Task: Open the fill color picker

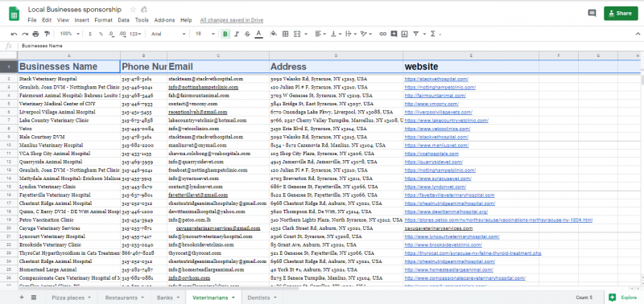Action: (274, 34)
